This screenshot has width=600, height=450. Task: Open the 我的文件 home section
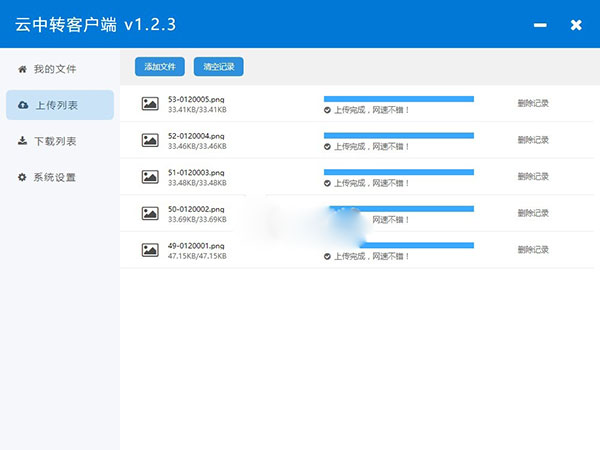tap(47, 69)
